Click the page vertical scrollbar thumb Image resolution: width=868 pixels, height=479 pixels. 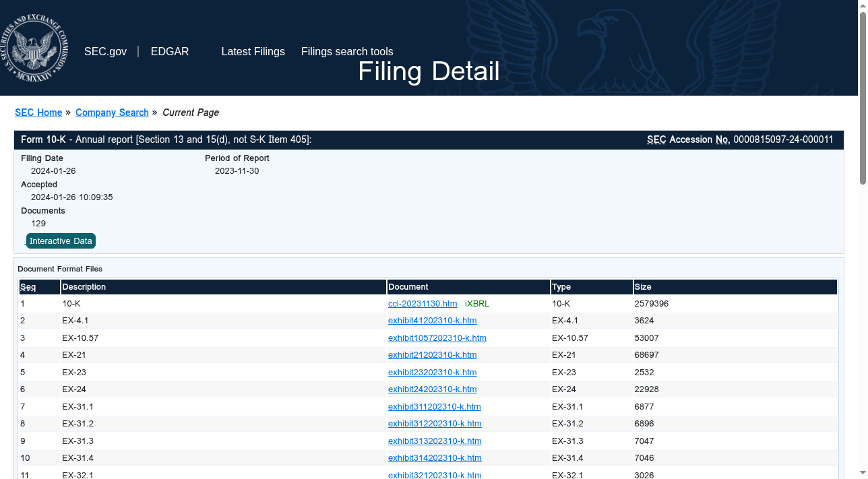coord(863,98)
